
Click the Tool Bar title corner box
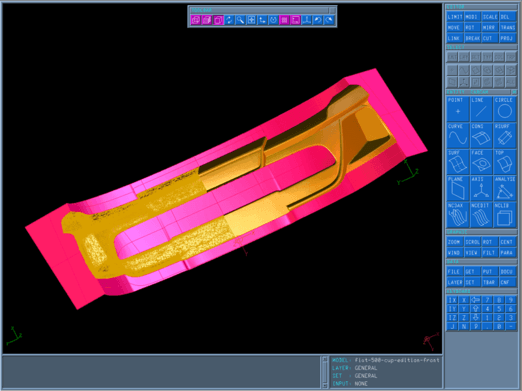point(332,10)
